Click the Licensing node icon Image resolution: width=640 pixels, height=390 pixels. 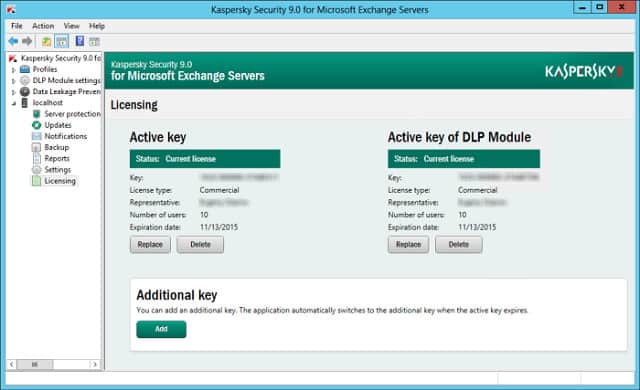37,181
